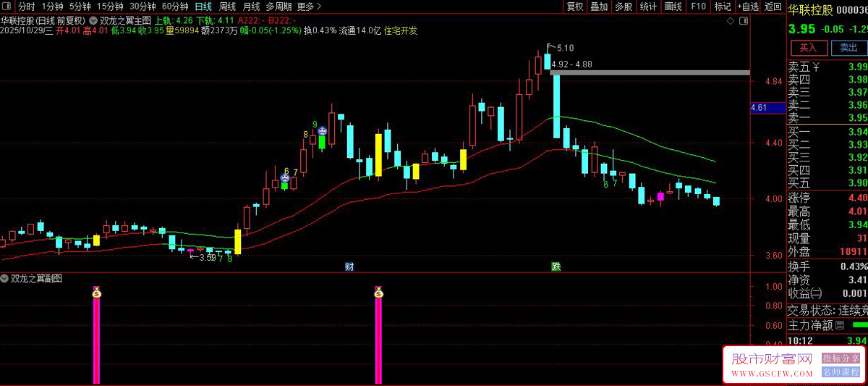Screen dimensions: 868x386
Task: Click the list icon beside 主力净额
Action: [840, 326]
